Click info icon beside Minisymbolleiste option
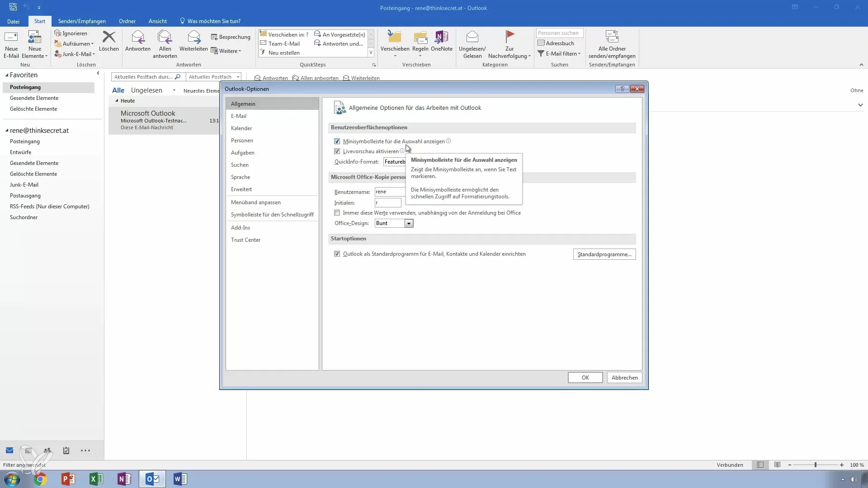Image resolution: width=868 pixels, height=488 pixels. (448, 141)
